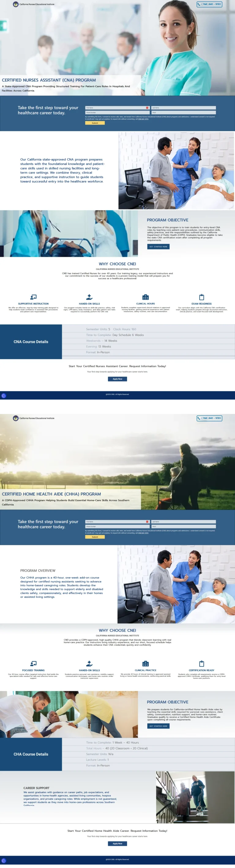This screenshot has width=235, height=868.
Task: Click Hands-On Skills icon beside Focused Training
Action: tap(89, 664)
